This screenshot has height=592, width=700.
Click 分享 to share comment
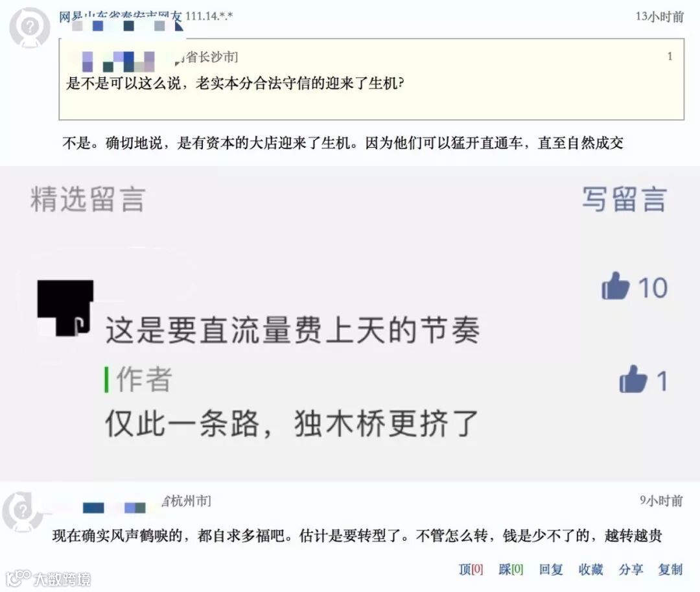click(631, 569)
